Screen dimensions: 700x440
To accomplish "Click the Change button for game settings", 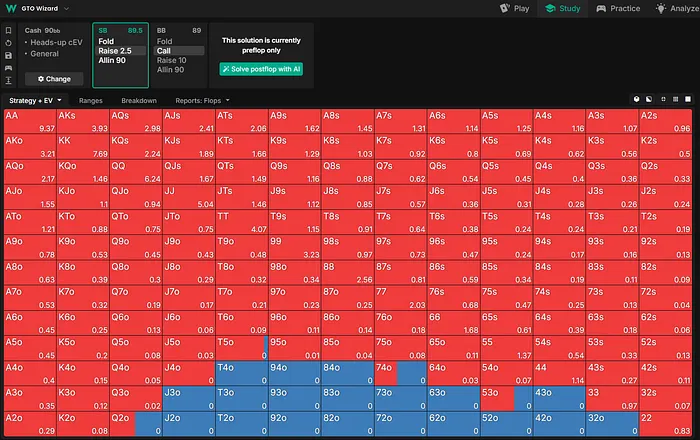I will click(52, 78).
